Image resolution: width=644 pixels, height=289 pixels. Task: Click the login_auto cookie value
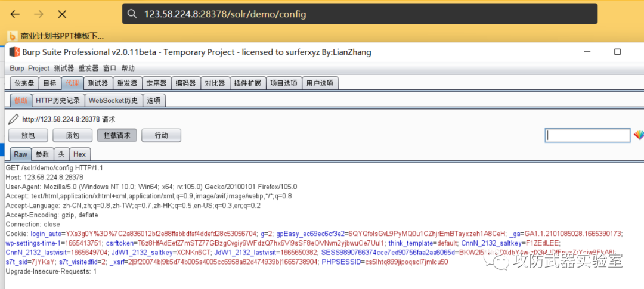pos(162,234)
